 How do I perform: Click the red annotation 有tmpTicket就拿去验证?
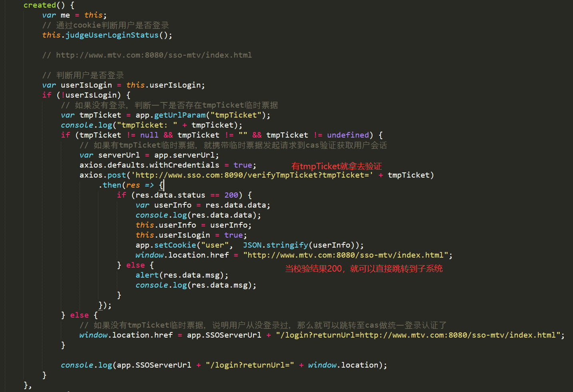coord(336,166)
